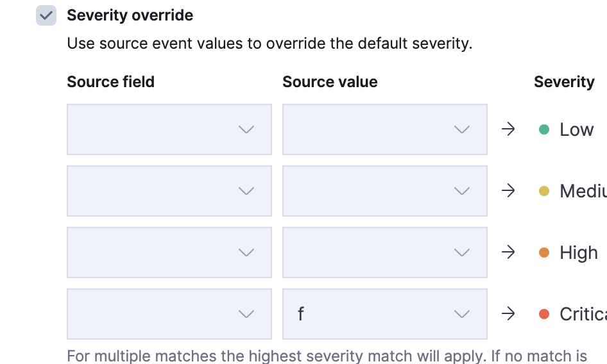Open Source field dropdown for Low severity
The image size is (607, 364).
tap(169, 129)
